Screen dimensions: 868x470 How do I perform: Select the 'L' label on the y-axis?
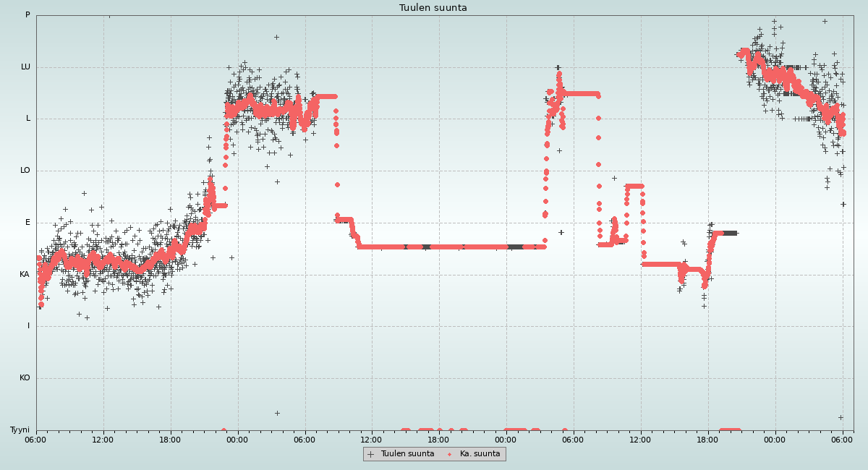(x=28, y=119)
